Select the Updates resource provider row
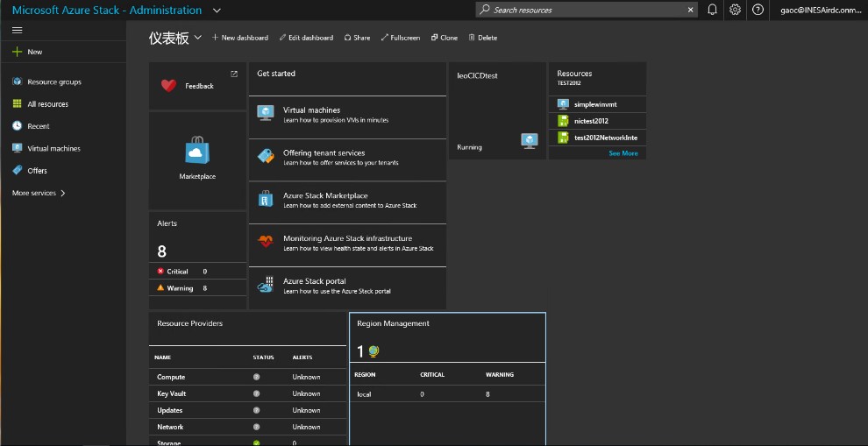This screenshot has width=868, height=446. 248,410
